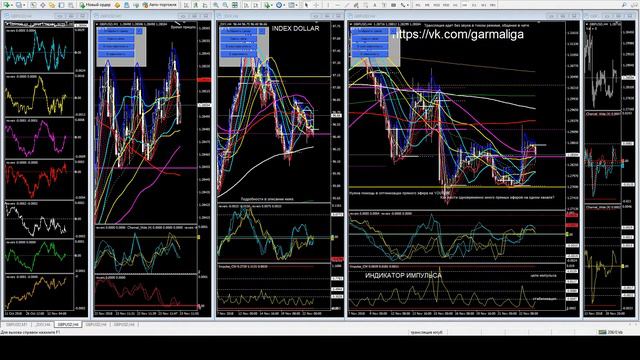The height and width of the screenshot is (360, 640).
Task: Open the Profiles toolbar icon
Action: click(x=19, y=4)
